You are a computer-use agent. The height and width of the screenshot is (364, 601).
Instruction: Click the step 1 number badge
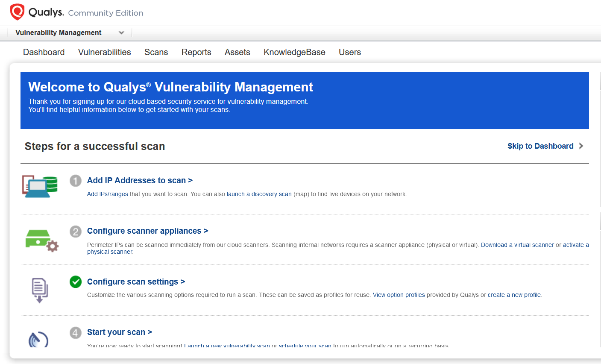coord(76,181)
